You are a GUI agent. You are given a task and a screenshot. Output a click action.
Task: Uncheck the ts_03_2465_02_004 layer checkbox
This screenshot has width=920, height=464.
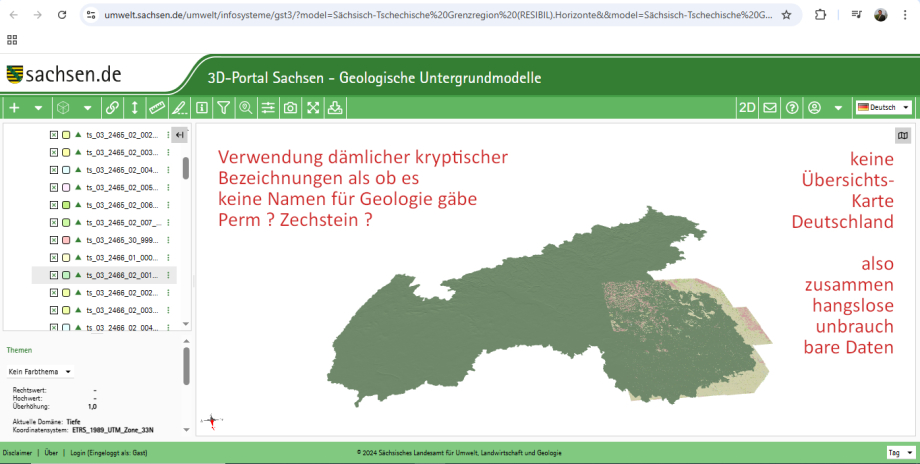[54, 170]
